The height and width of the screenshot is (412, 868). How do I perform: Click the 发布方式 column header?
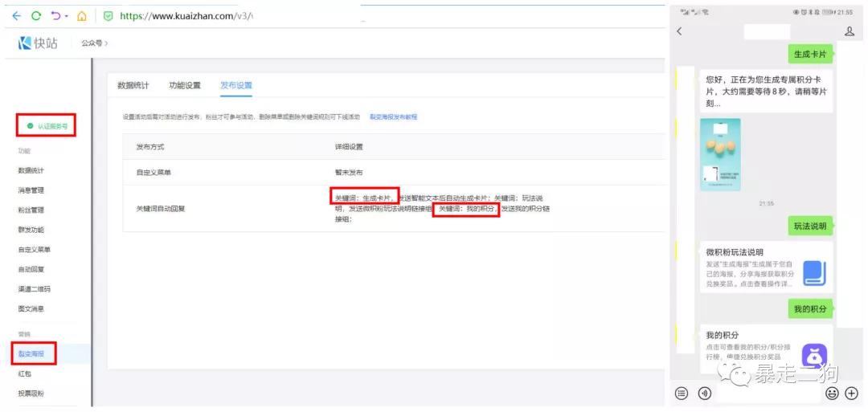[x=150, y=147]
